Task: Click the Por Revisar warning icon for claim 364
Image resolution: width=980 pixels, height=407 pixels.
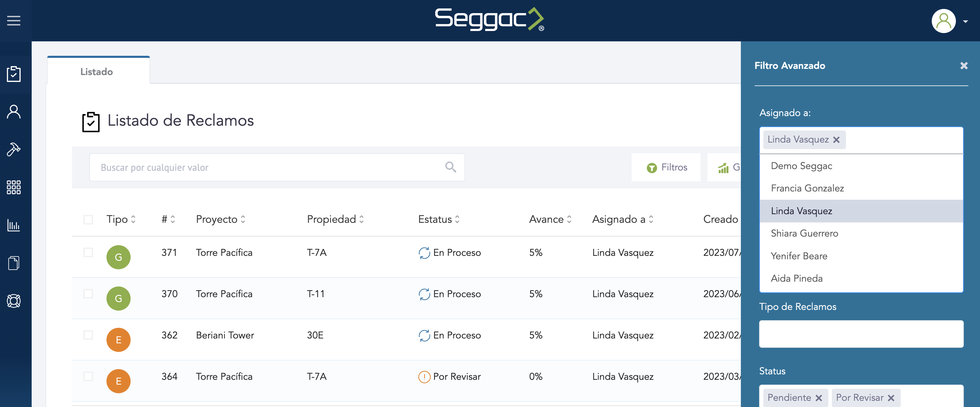Action: pos(424,377)
